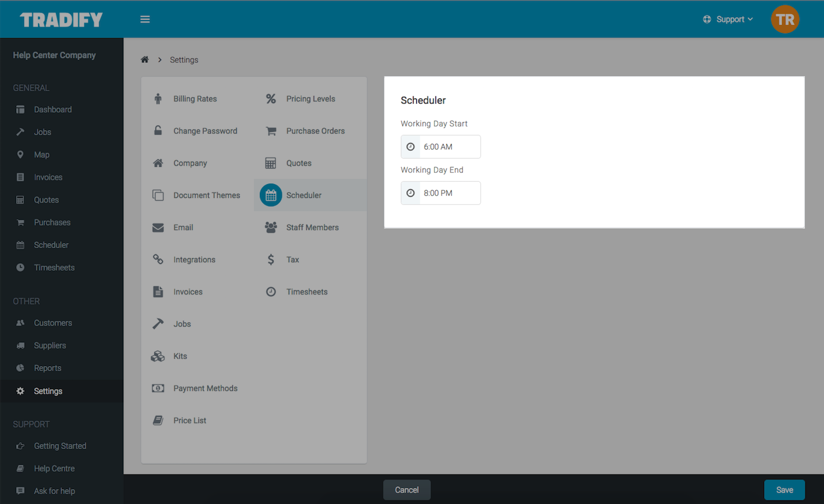
Task: Click the Tradify logo
Action: pyautogui.click(x=61, y=20)
